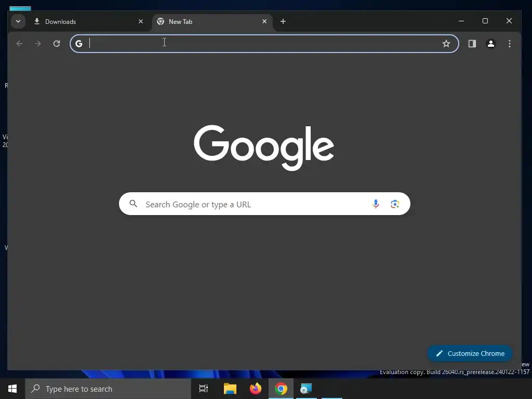The height and width of the screenshot is (399, 532).
Task: Open the Chrome side panel
Action: [472, 44]
